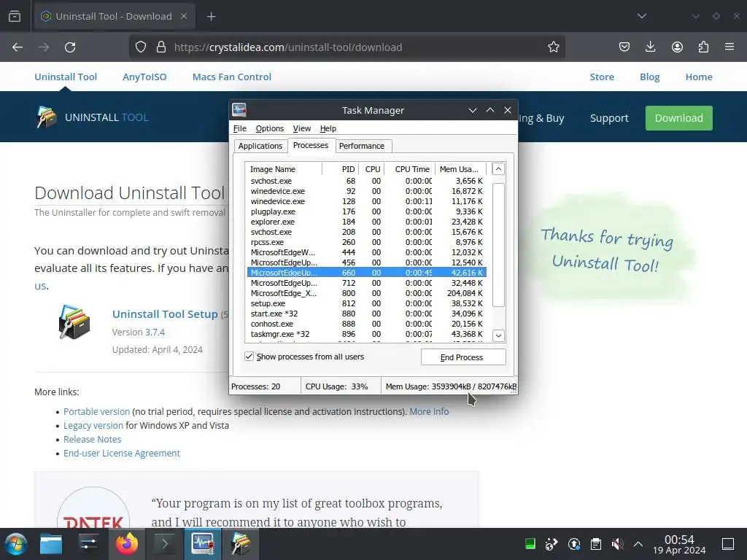747x560 pixels.
Task: Open the Blog link
Action: click(x=649, y=77)
